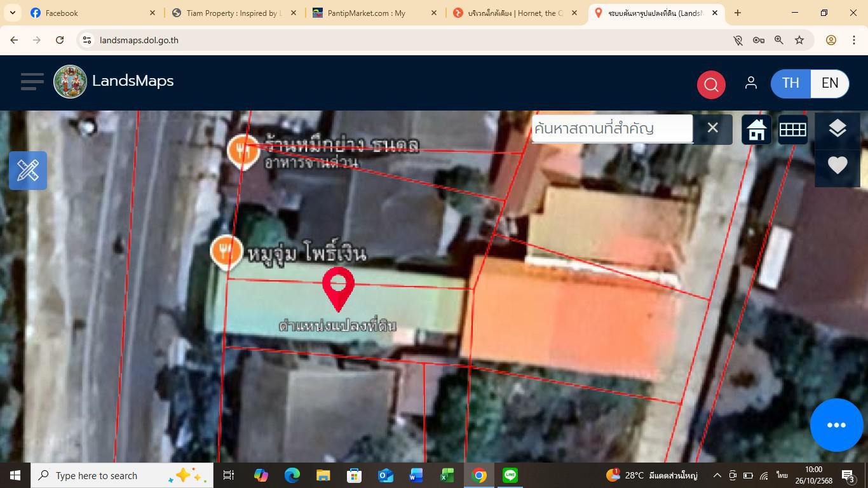
Task: Click the heart favorites icon
Action: coord(837,165)
